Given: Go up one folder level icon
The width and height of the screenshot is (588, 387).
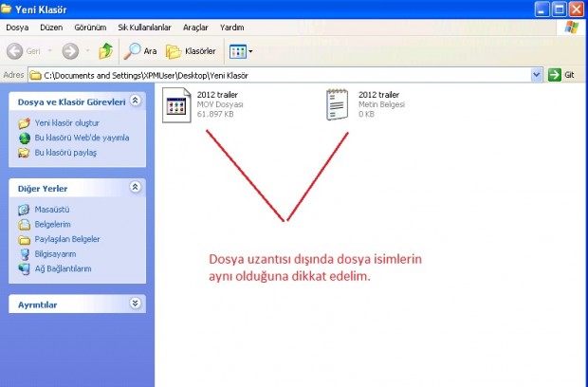Looking at the screenshot, I should (x=106, y=50).
